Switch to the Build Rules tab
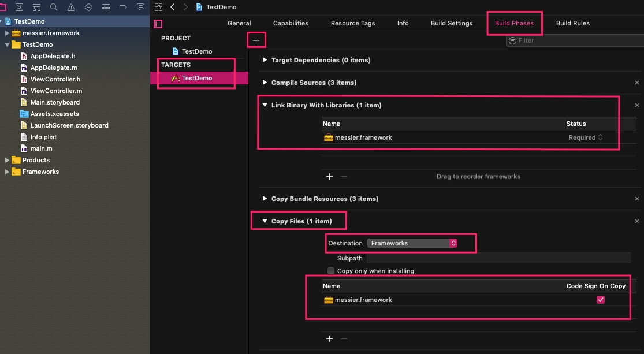 pyautogui.click(x=573, y=24)
